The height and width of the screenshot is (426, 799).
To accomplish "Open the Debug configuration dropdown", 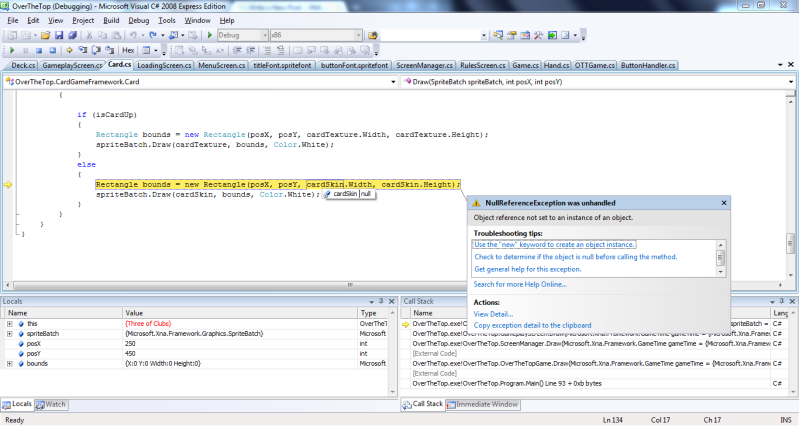I will [264, 35].
